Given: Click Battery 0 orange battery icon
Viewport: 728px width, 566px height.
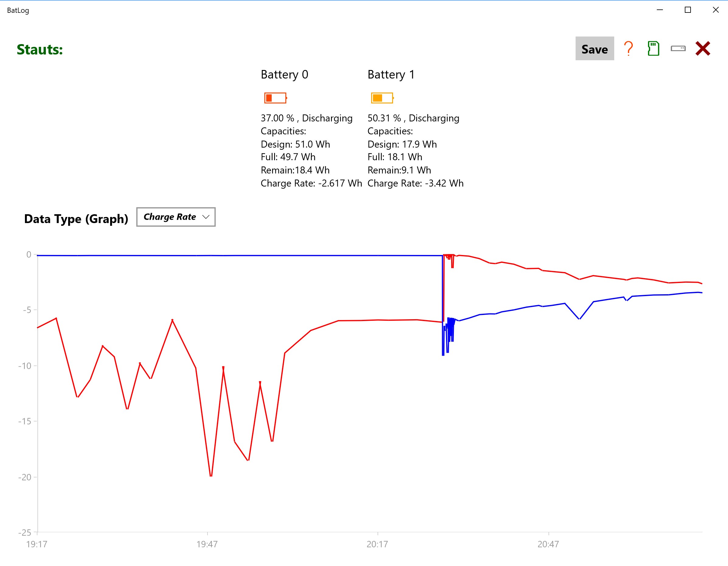Looking at the screenshot, I should [275, 98].
